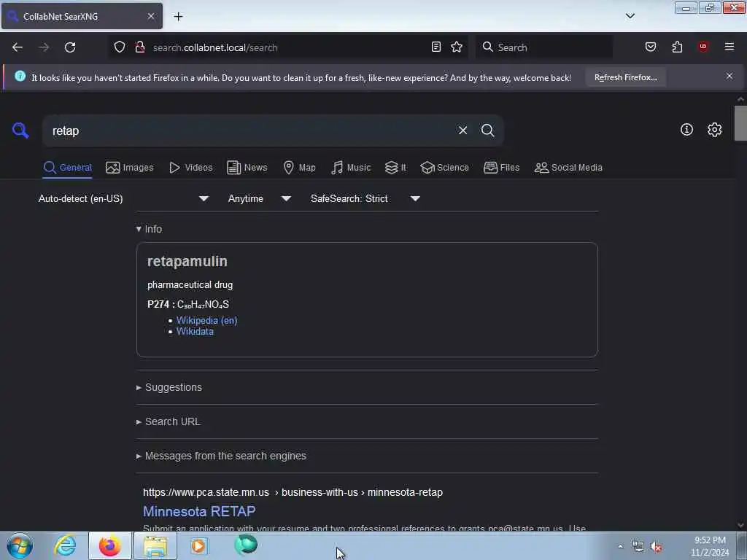This screenshot has height=560, width=747.
Task: Open the SafeSearch: Strict dropdown
Action: tap(365, 198)
